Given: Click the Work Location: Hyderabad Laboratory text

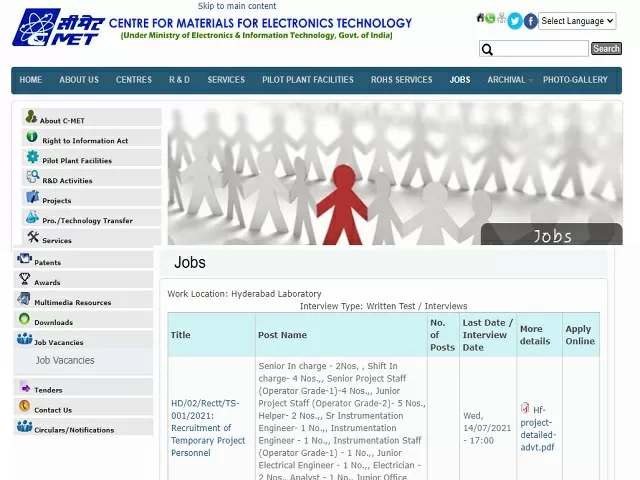Looking at the screenshot, I should pyautogui.click(x=244, y=293).
